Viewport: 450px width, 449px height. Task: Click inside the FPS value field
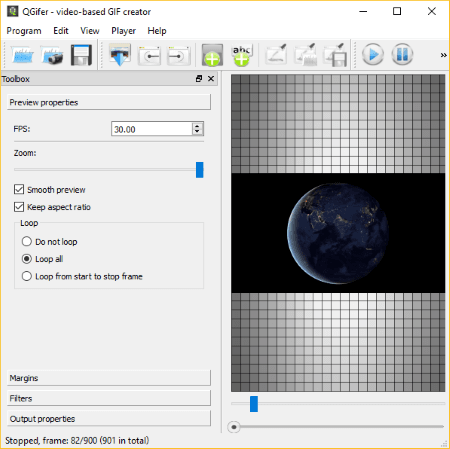(x=151, y=129)
